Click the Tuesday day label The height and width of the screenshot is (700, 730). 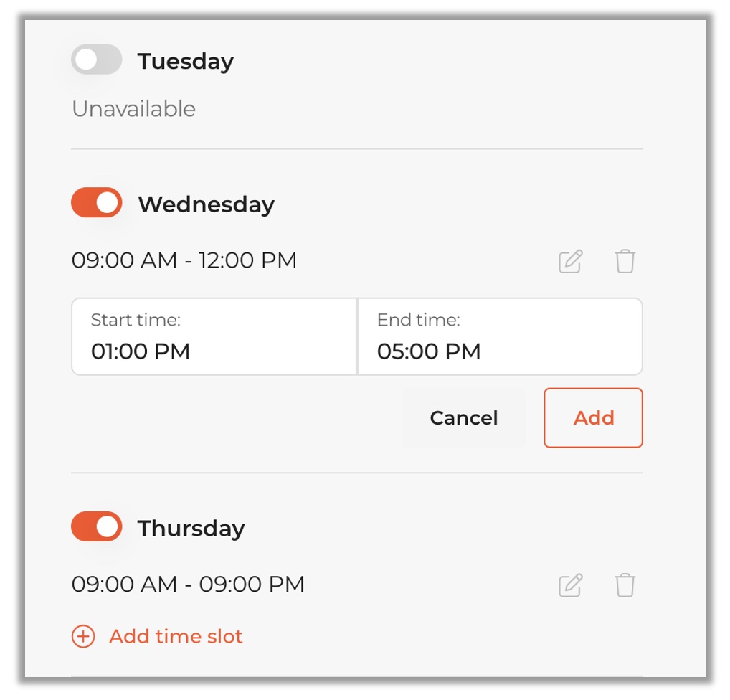[186, 62]
